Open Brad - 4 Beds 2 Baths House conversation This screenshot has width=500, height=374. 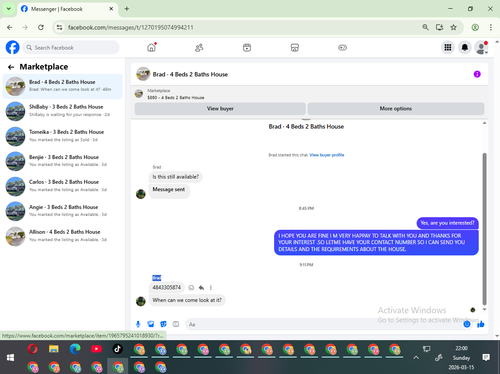coord(63,86)
